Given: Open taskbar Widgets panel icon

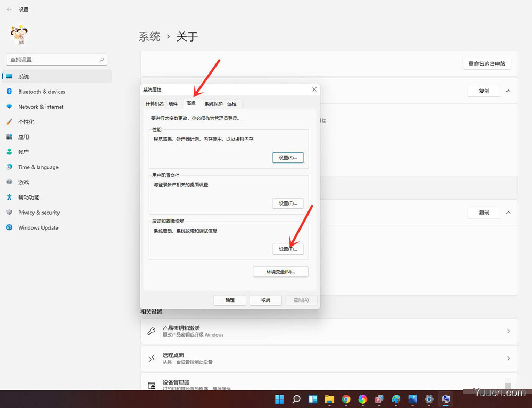Looking at the screenshot, I should pos(313,399).
